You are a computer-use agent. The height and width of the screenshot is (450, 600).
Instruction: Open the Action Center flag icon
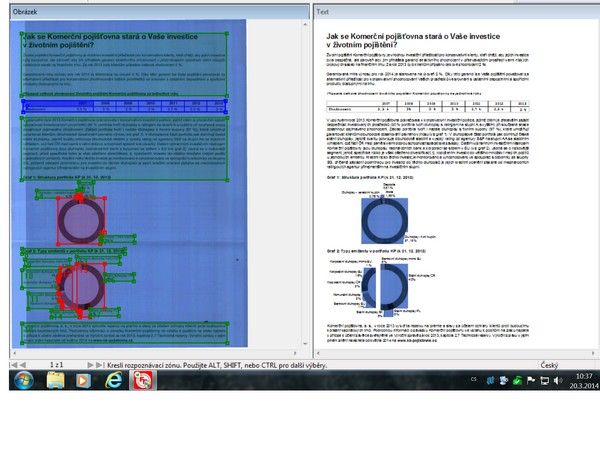(x=531, y=380)
